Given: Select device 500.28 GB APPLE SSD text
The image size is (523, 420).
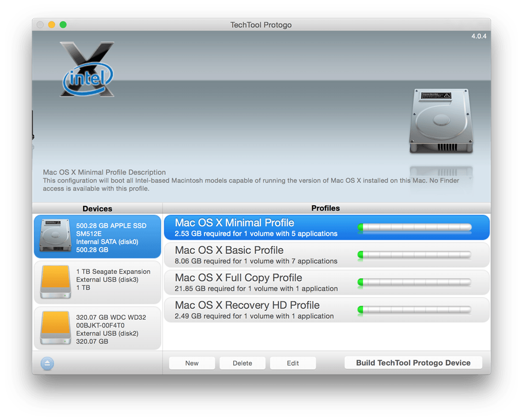Looking at the screenshot, I should [x=111, y=229].
